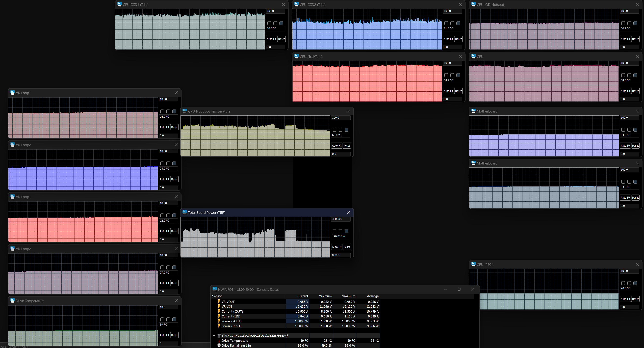Screen dimensions: 644x348
Task: Toggle the rightmost filled checkbox in CPU (PECI) graph
Action: click(x=635, y=283)
